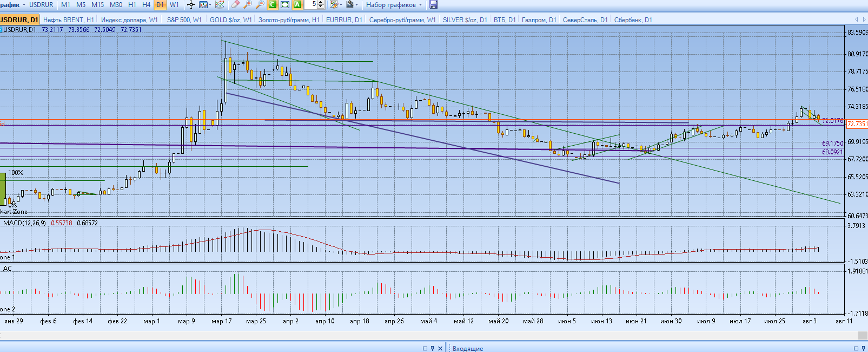Increase the numeric spinner value

pyautogui.click(x=321, y=3)
